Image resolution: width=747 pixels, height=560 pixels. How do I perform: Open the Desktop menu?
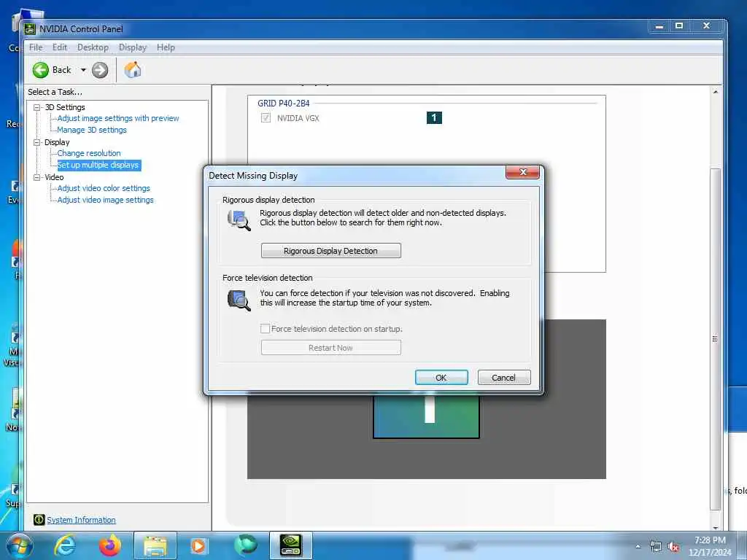[93, 47]
